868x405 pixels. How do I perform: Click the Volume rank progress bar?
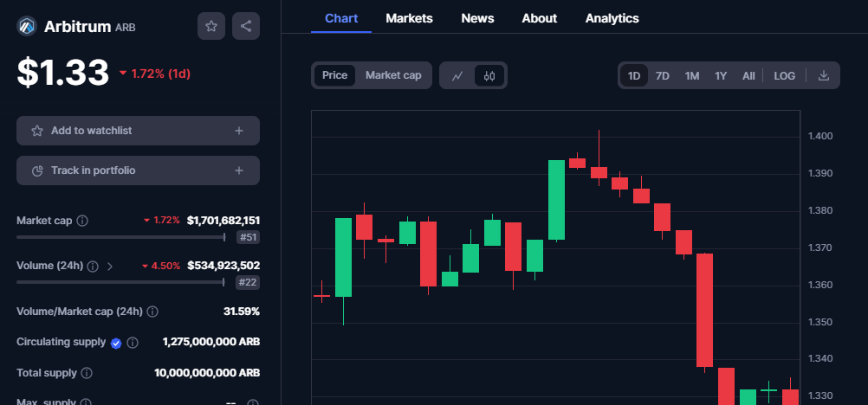[120, 283]
